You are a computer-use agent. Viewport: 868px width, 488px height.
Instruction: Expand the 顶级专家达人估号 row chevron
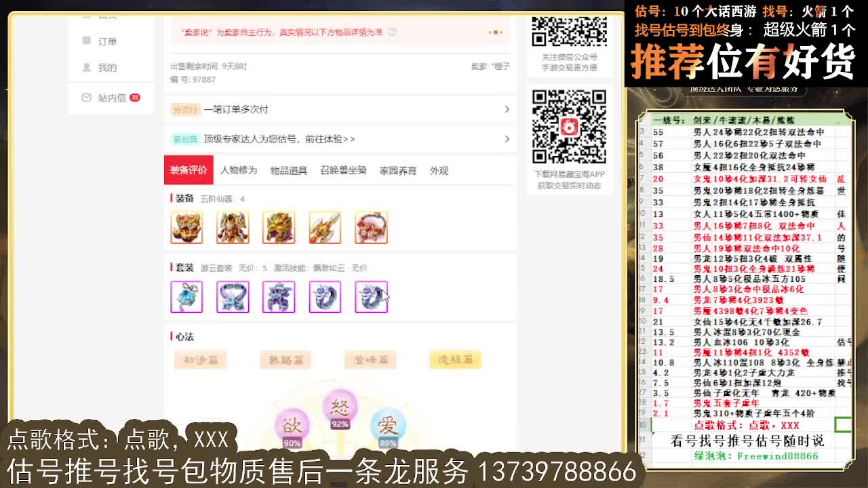(x=507, y=138)
